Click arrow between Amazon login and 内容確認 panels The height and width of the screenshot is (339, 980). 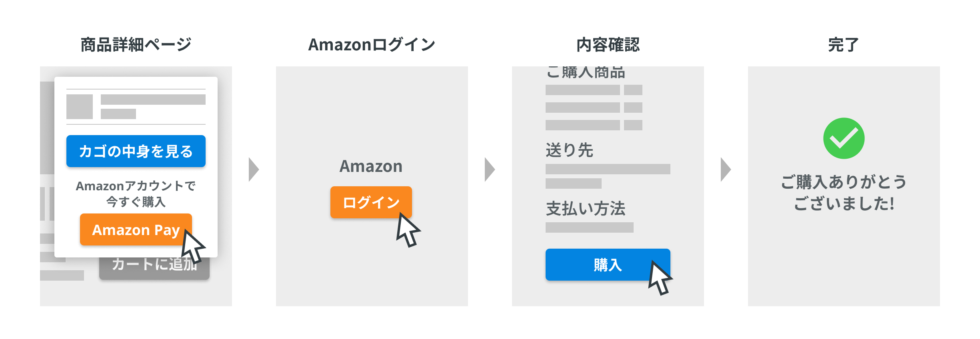tap(490, 169)
